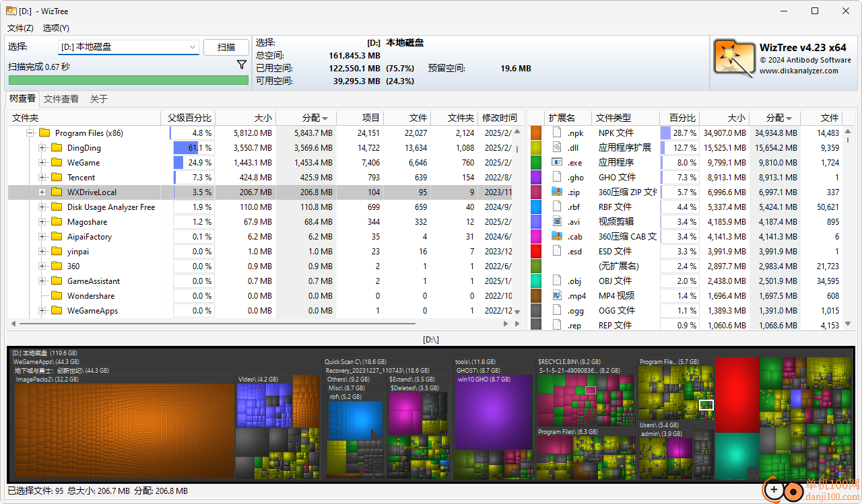The image size is (862, 504).
Task: Switch to the 关于 tab
Action: [99, 99]
